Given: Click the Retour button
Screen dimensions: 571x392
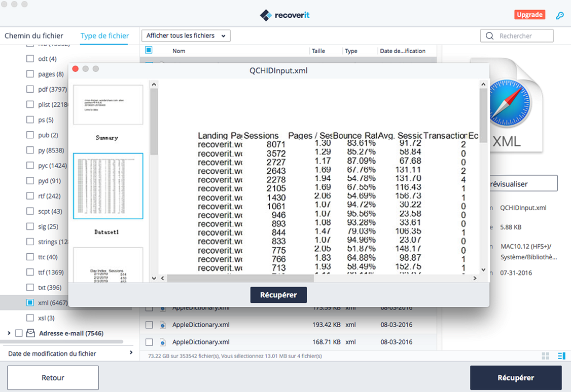Looking at the screenshot, I should tap(53, 378).
